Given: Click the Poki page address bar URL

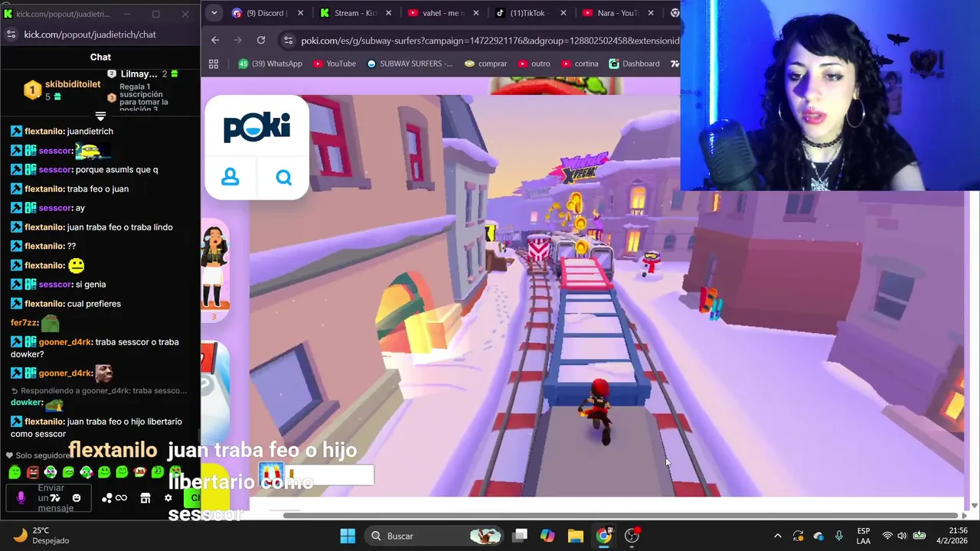Looking at the screenshot, I should [489, 41].
